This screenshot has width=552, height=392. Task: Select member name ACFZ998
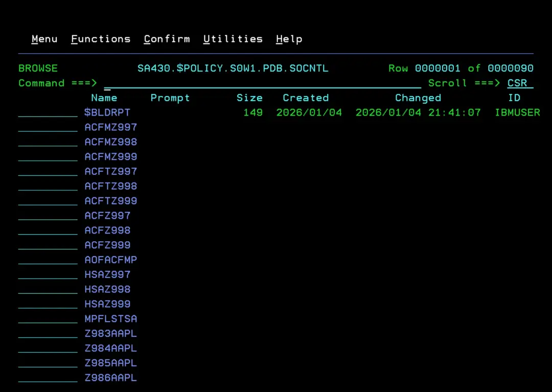click(107, 230)
